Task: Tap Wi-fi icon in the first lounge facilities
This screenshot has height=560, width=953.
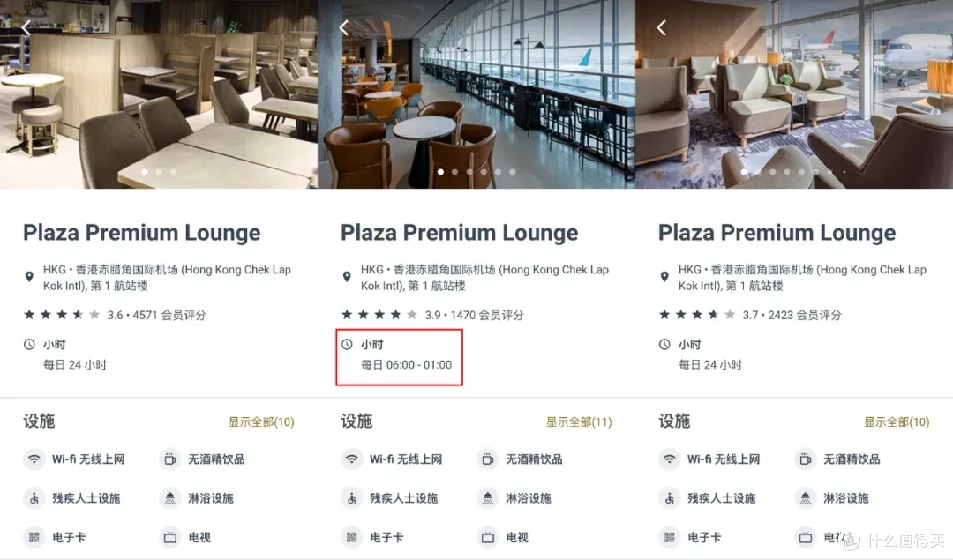Action: tap(34, 459)
